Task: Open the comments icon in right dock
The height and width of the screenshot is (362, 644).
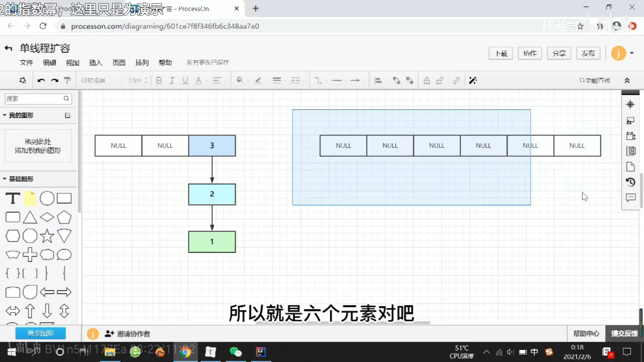Action: pyautogui.click(x=630, y=198)
